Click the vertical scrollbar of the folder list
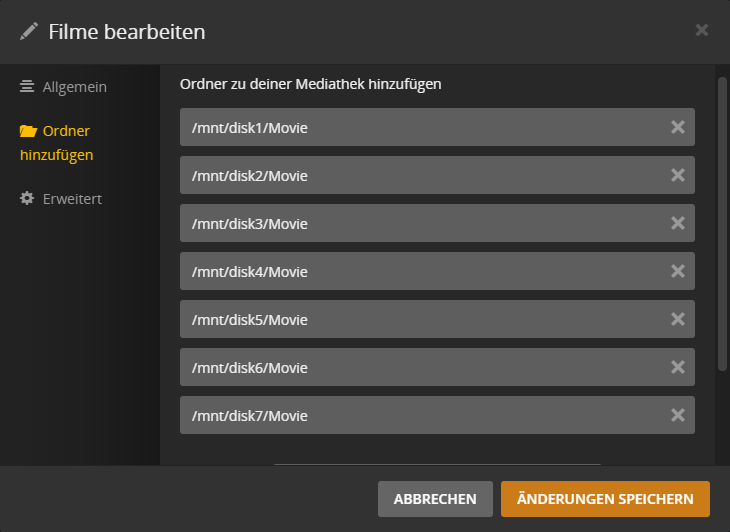This screenshot has height=532, width=730. pos(722,224)
